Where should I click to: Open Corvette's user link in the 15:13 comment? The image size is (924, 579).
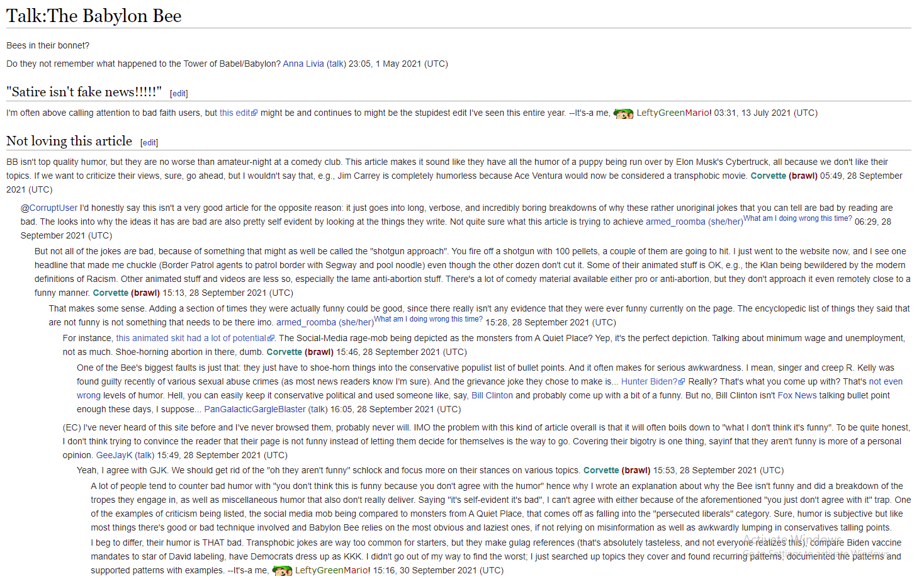pos(111,293)
